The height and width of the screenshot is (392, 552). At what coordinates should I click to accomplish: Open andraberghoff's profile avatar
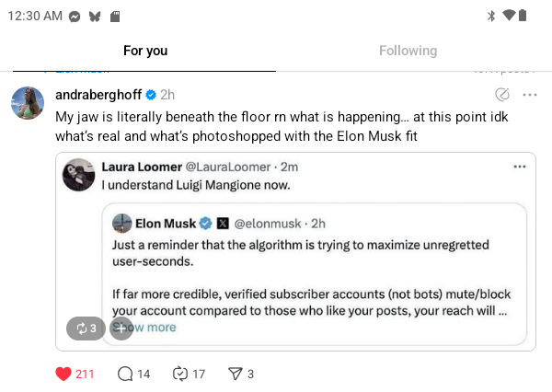point(28,103)
